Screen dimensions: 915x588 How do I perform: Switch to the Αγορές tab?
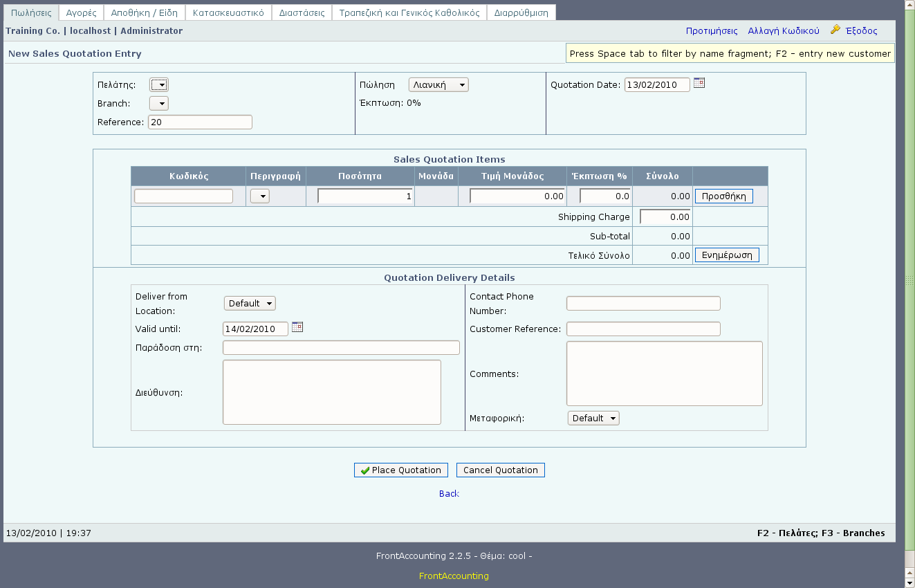click(82, 13)
